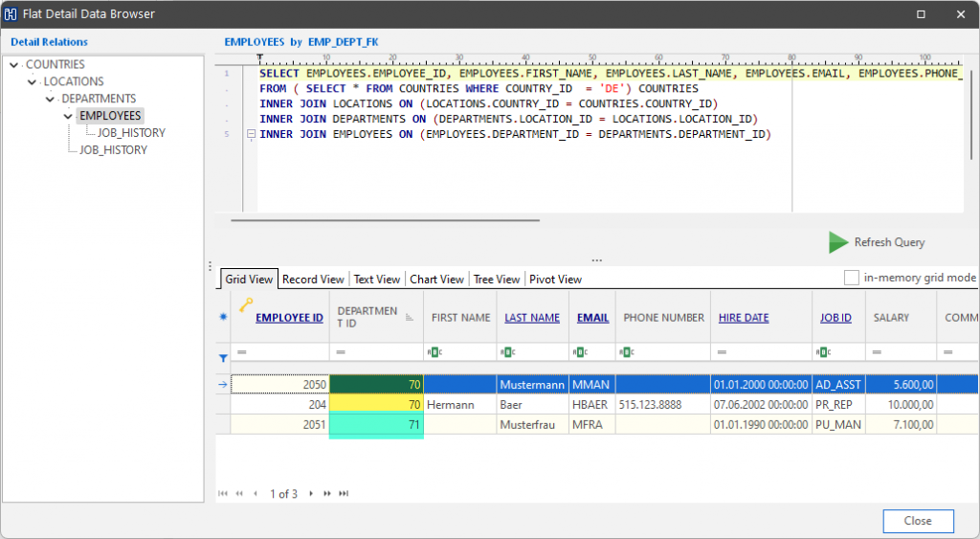Click the next-page navigator arrow
Viewport: 980px width, 539px height.
click(327, 493)
